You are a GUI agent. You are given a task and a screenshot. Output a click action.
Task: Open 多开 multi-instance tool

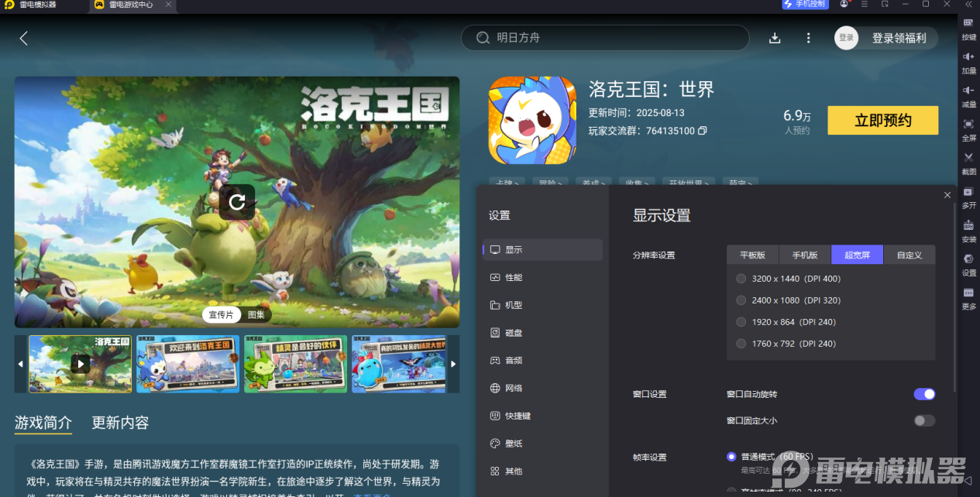pyautogui.click(x=968, y=197)
